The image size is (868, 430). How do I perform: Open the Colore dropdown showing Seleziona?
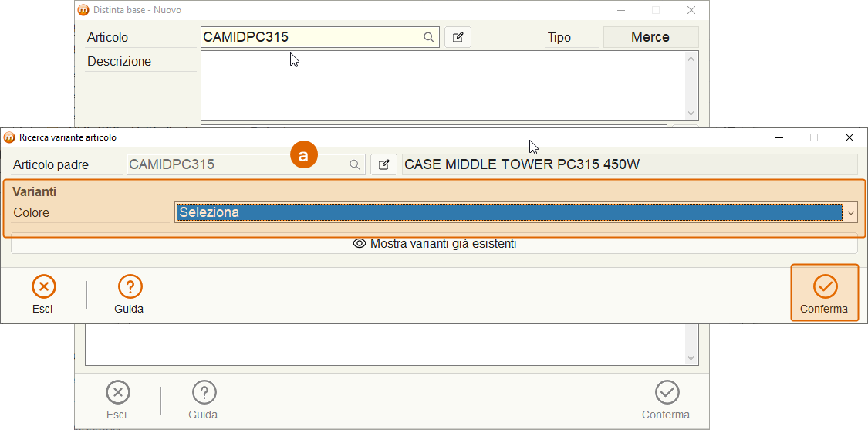click(x=516, y=212)
